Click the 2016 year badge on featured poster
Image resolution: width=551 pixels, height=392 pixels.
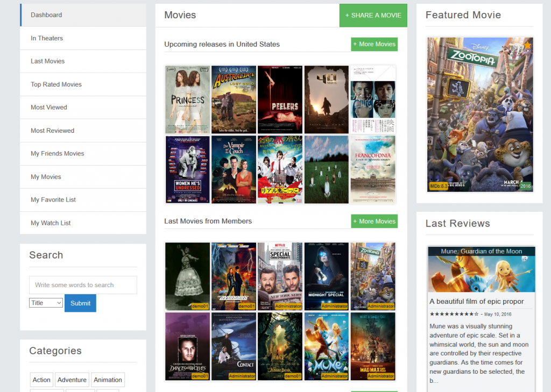pyautogui.click(x=525, y=186)
